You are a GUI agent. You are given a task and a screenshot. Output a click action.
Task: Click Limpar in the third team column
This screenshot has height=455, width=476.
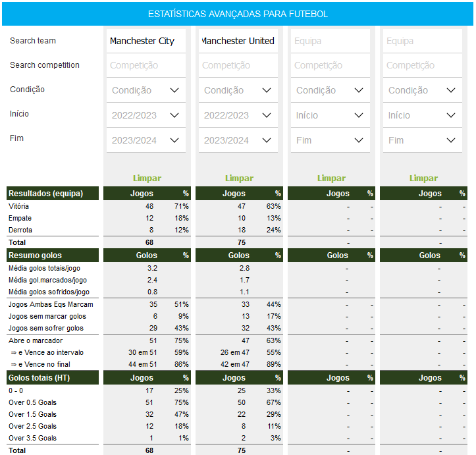tap(332, 178)
